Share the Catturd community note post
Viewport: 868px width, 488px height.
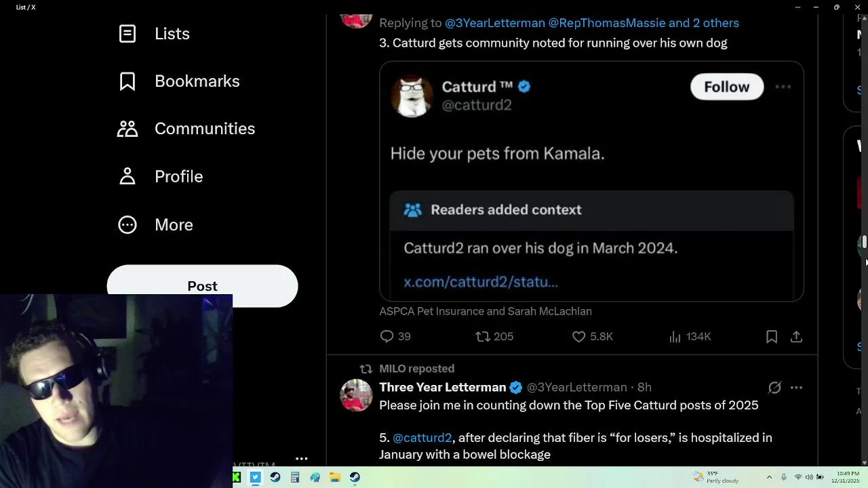coord(797,336)
